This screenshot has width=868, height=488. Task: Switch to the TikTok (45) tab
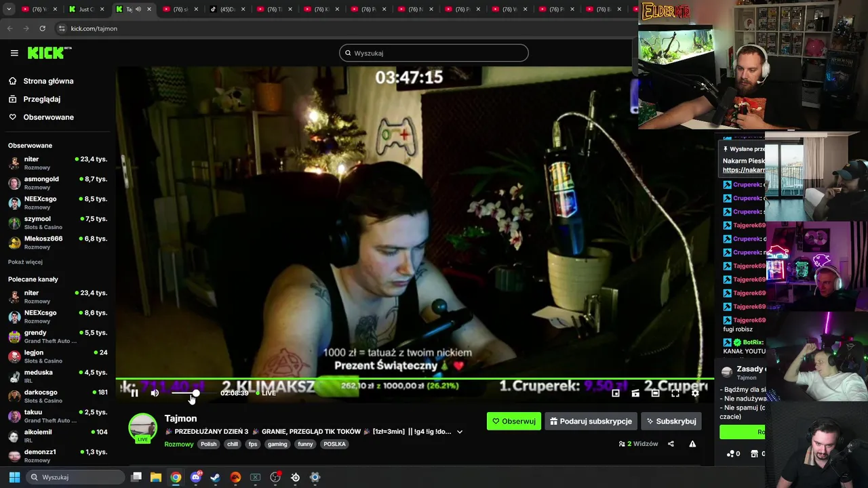coord(227,9)
